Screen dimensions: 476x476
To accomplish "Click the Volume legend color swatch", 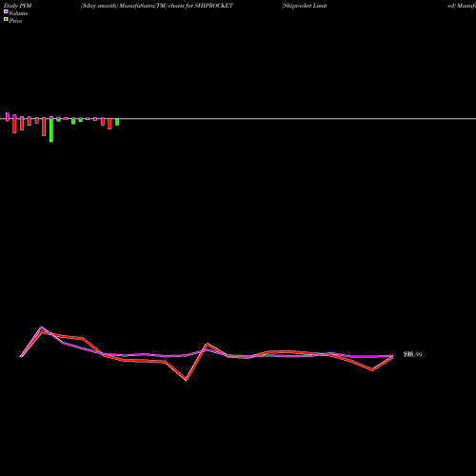I will [x=6, y=11].
